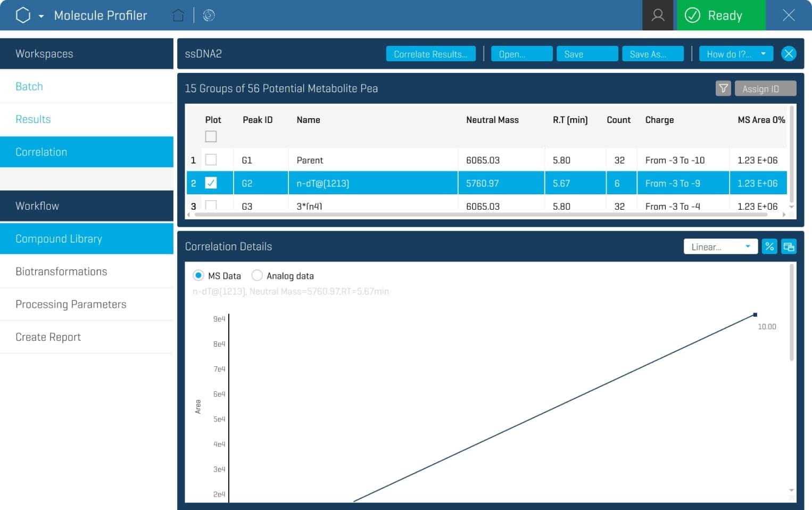Uncheck Plot box for n-dT@[1213] row
Viewport: 812px width, 510px height.
click(x=211, y=183)
